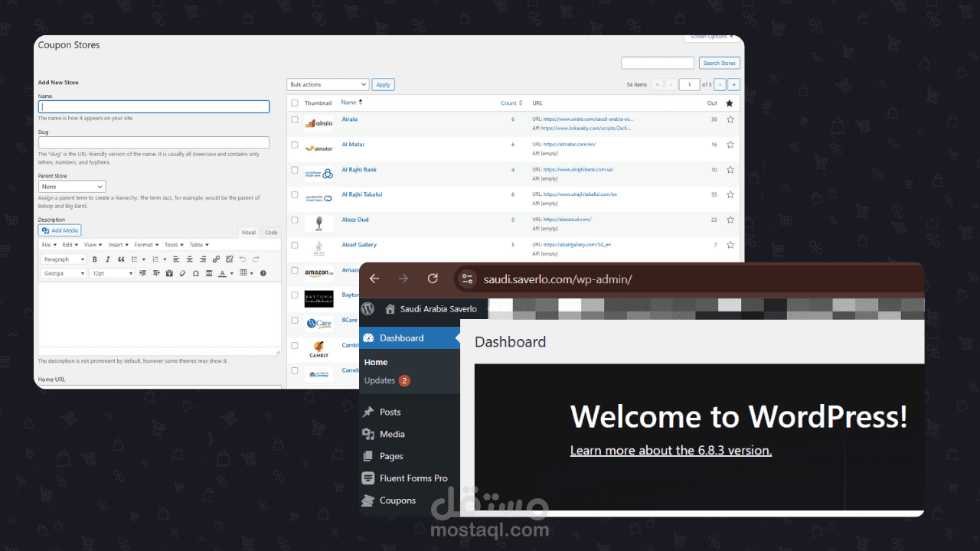The height and width of the screenshot is (551, 980).
Task: Check the Al Matar row checkbox
Action: [x=294, y=145]
